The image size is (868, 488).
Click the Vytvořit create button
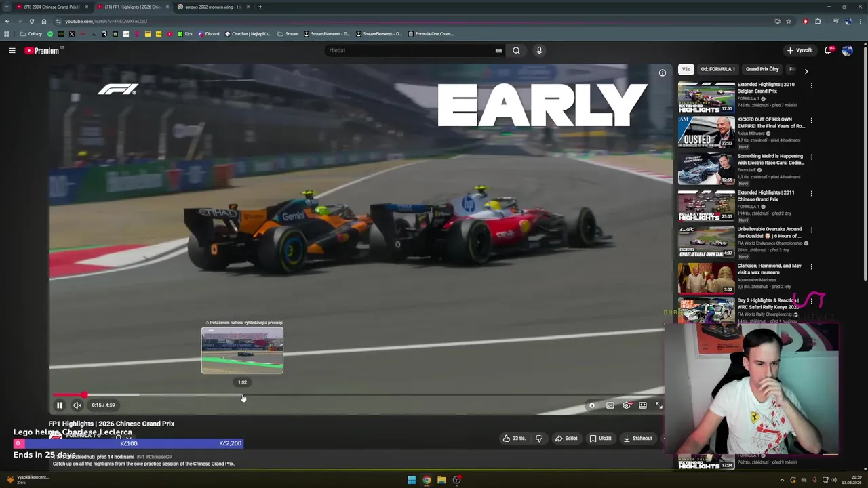coord(800,50)
